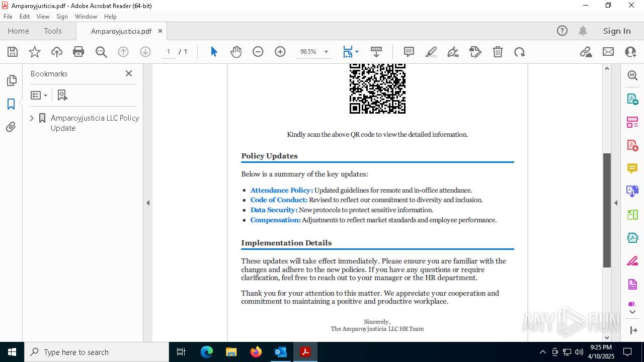The width and height of the screenshot is (644, 362).
Task: Open Organize Pages tool in right pane
Action: (x=632, y=122)
